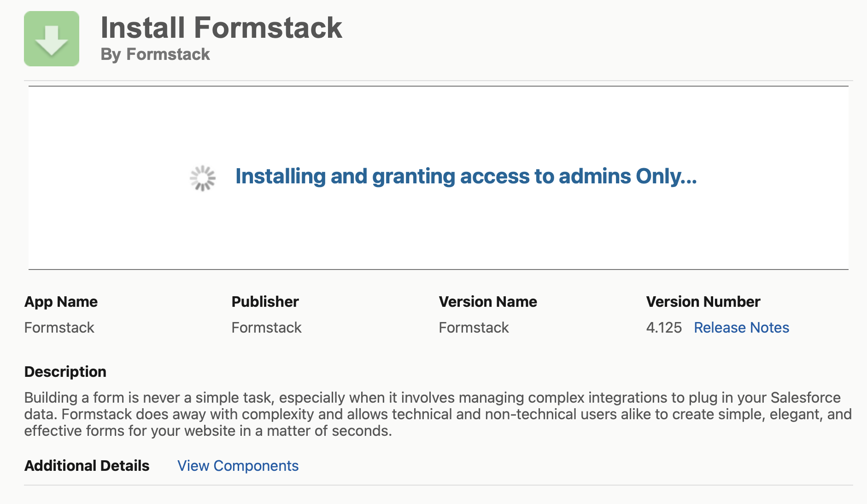Image resolution: width=867 pixels, height=504 pixels.
Task: Click the spinning installation progress indicator
Action: click(x=202, y=177)
